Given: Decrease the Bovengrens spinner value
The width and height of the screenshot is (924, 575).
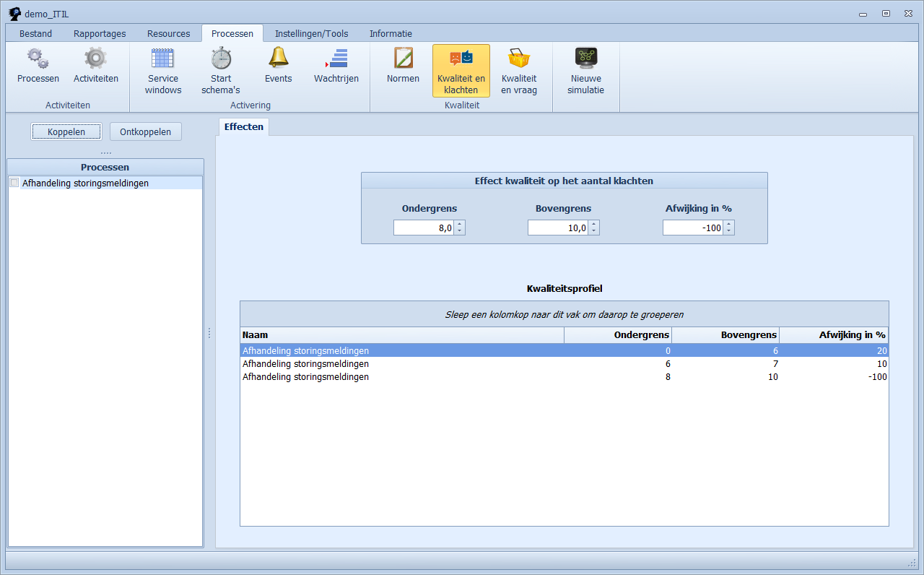Looking at the screenshot, I should [x=594, y=231].
